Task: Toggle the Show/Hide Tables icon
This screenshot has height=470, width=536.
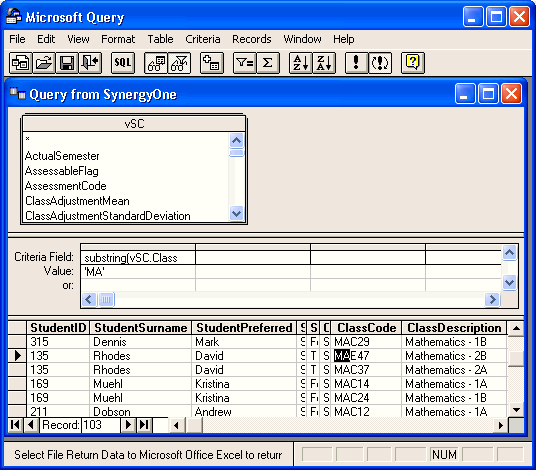Action: pos(156,63)
